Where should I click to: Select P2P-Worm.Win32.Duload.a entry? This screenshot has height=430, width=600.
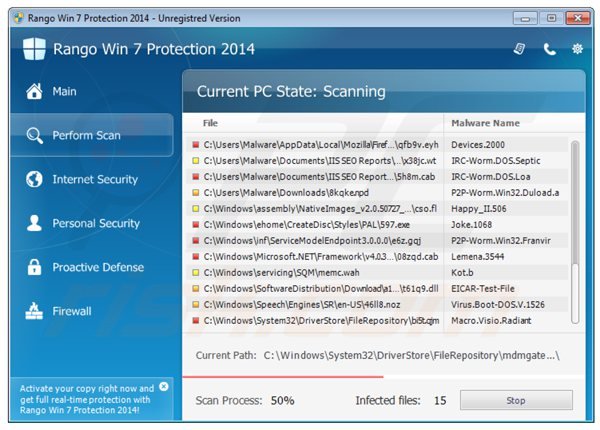pyautogui.click(x=505, y=193)
